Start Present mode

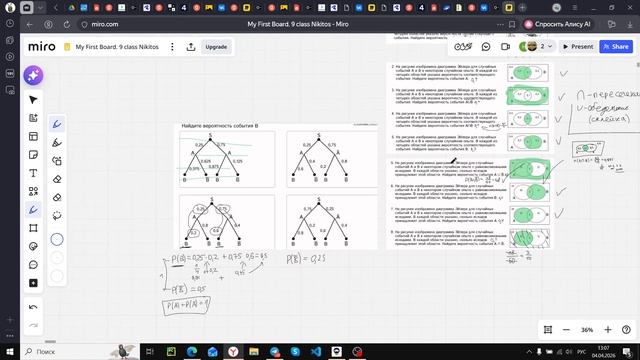tap(578, 47)
